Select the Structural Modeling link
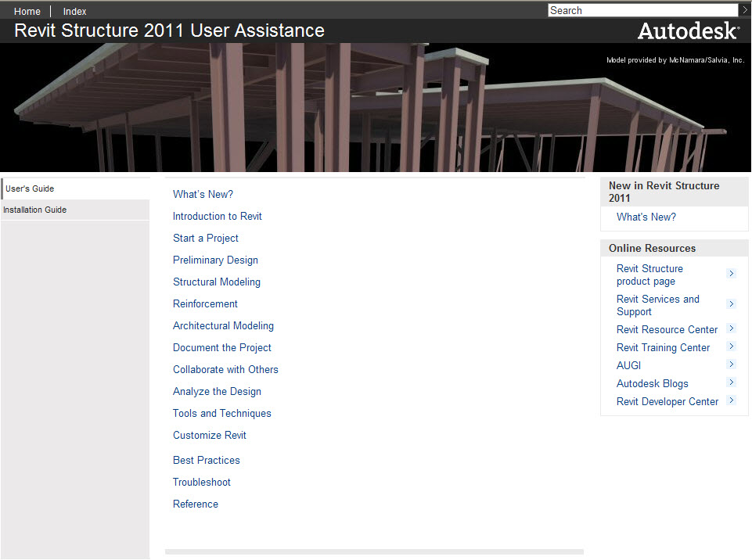Screen dimensions: 752x560 216,282
